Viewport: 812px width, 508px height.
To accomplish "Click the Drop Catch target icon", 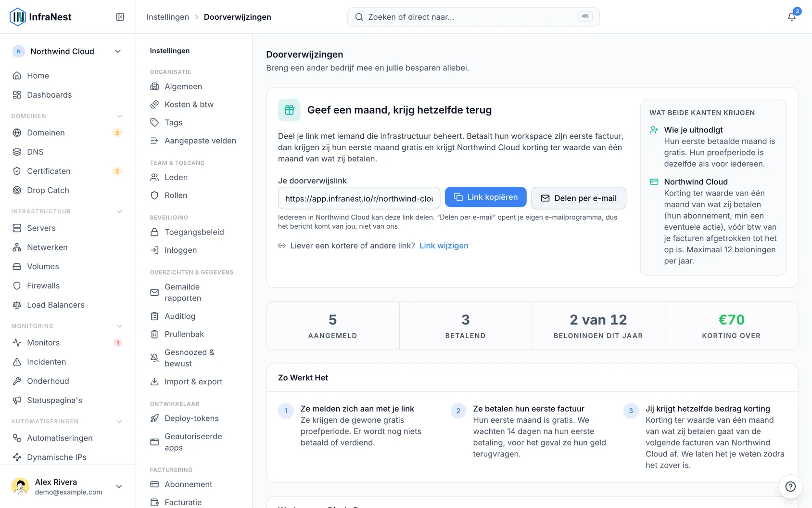I will [17, 190].
